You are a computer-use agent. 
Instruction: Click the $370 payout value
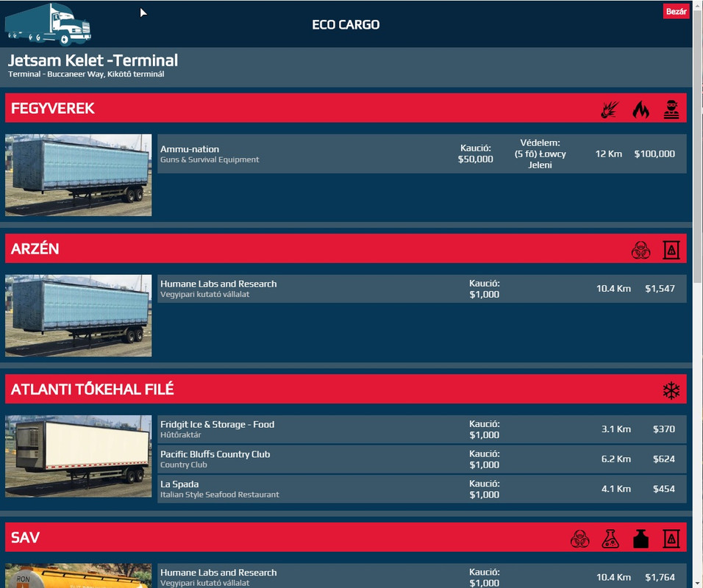(x=663, y=429)
